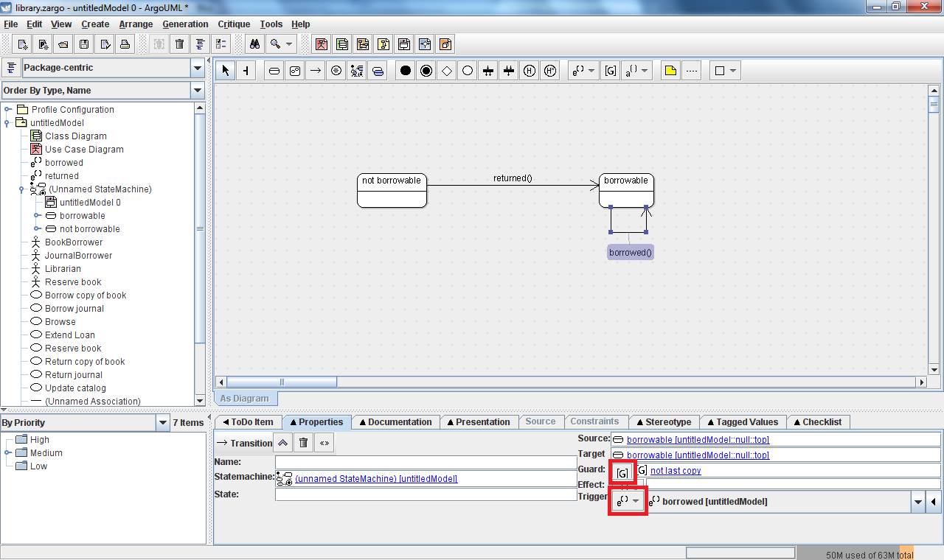Open the Trigger event dropdown arrow

click(x=917, y=502)
